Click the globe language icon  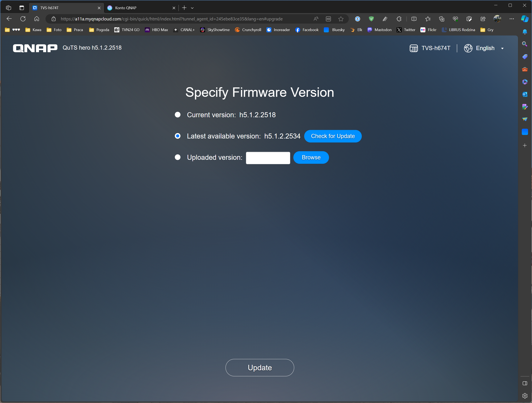(x=468, y=48)
